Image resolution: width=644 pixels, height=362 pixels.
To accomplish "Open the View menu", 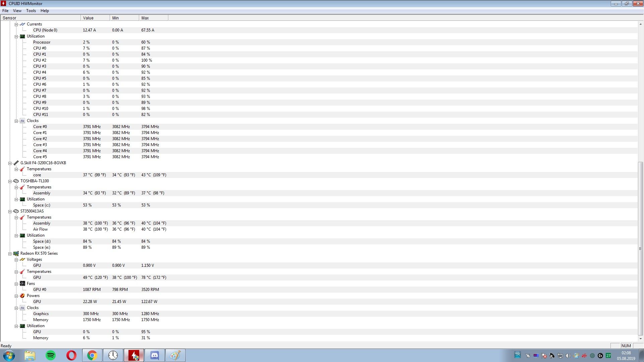I will coord(17,11).
